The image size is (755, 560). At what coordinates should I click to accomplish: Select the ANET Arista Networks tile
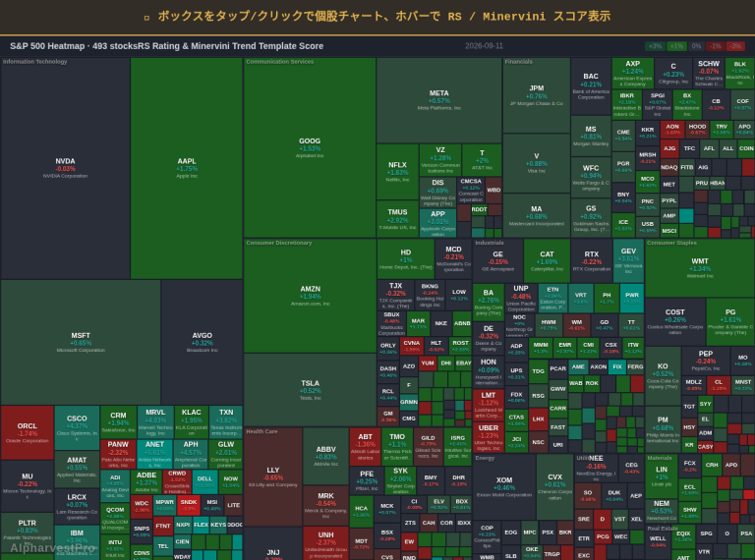point(154,454)
